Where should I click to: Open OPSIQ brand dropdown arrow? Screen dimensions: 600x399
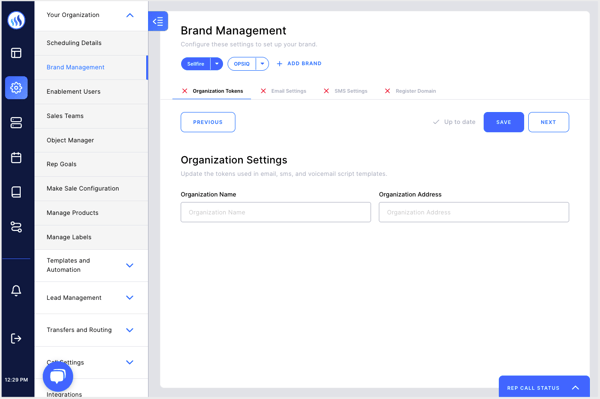262,64
